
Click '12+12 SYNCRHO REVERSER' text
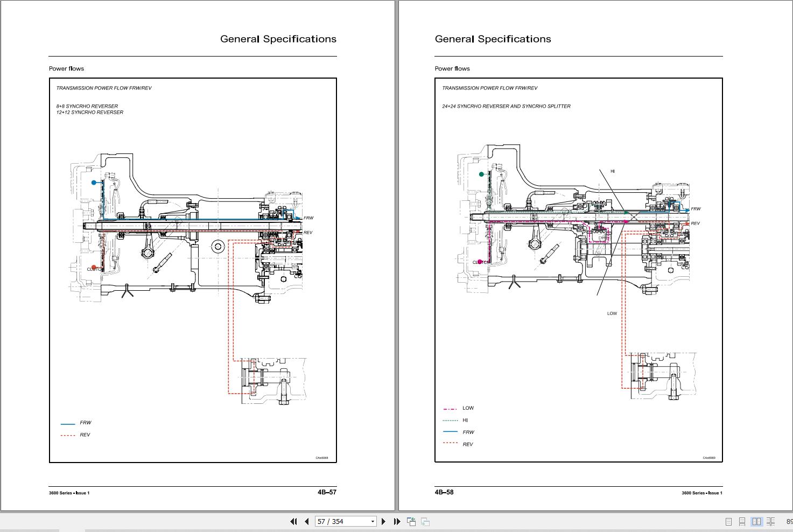tap(90, 113)
